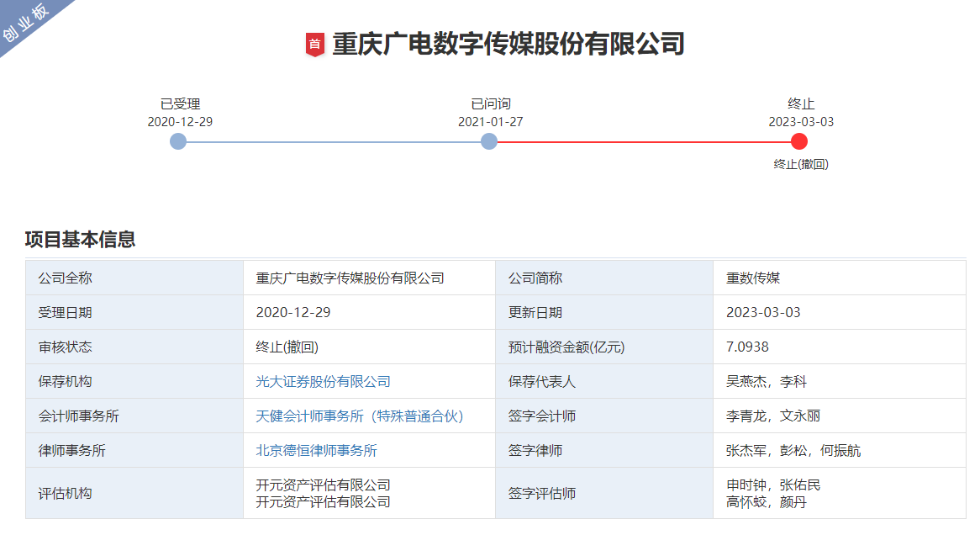The width and height of the screenshot is (980, 535).
Task: Click the 2021-01-27 date on the timeline
Action: coord(490,122)
